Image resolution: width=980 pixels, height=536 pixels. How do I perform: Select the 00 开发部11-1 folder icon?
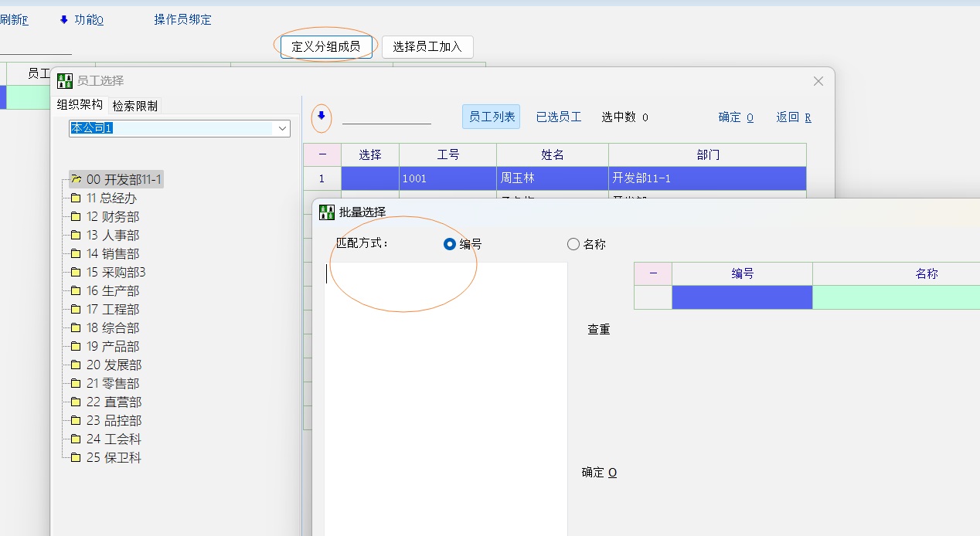pyautogui.click(x=76, y=179)
